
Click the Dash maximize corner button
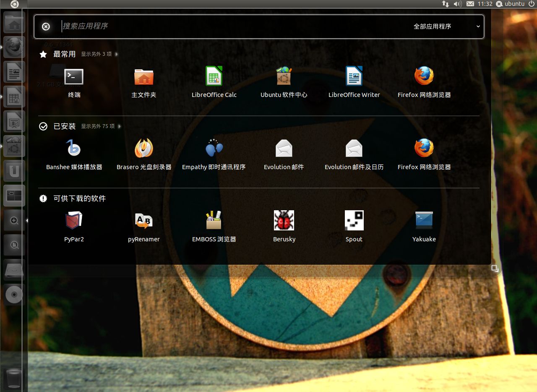495,268
